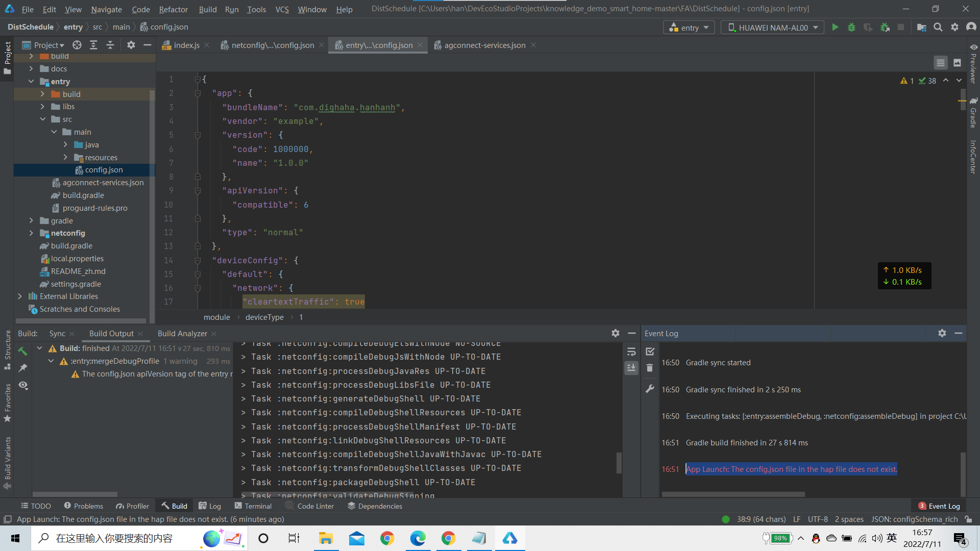Screen dimensions: 980x551
Task: Open Event Log panel gear options
Action: pos(942,333)
